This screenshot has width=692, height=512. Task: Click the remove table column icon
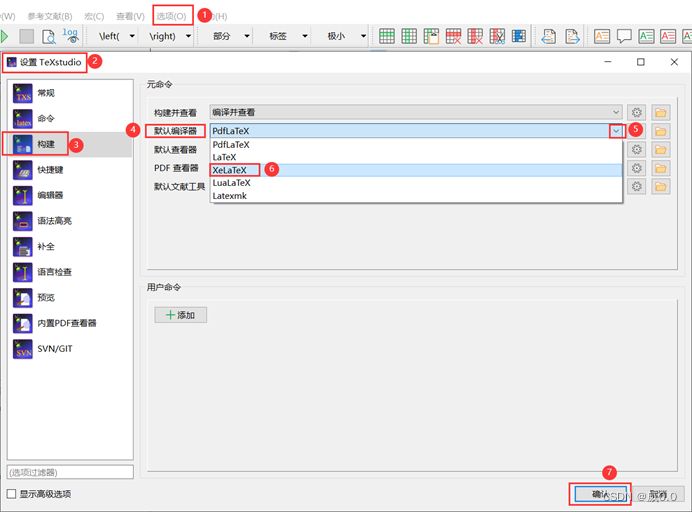475,36
